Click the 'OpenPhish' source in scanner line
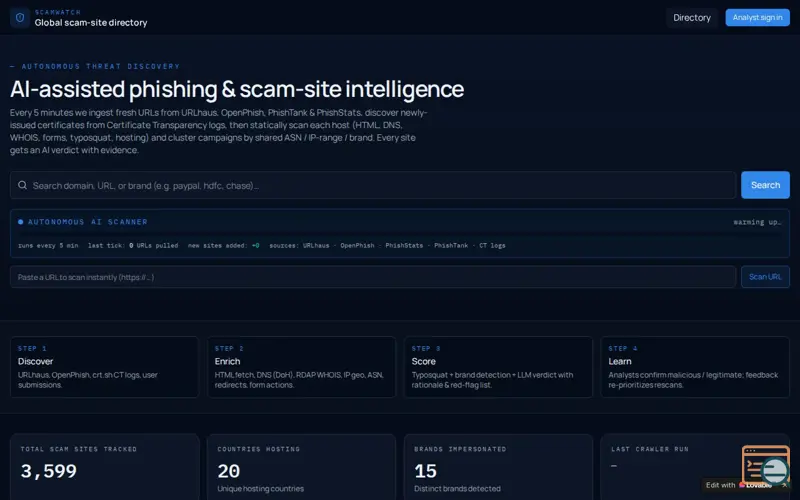The width and height of the screenshot is (800, 500). (357, 245)
